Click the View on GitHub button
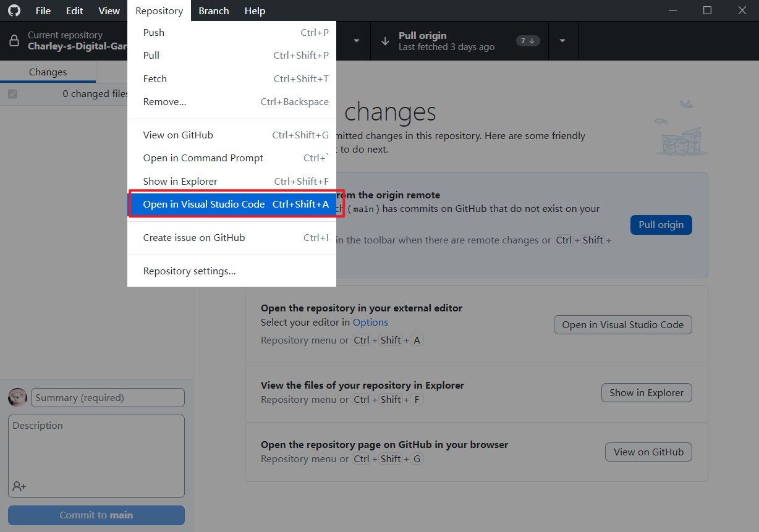 coord(648,452)
